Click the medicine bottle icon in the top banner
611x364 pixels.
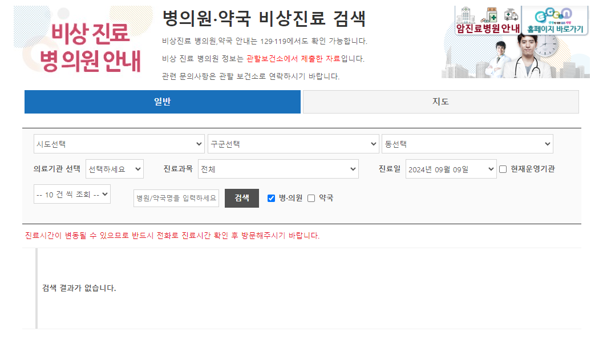click(491, 15)
